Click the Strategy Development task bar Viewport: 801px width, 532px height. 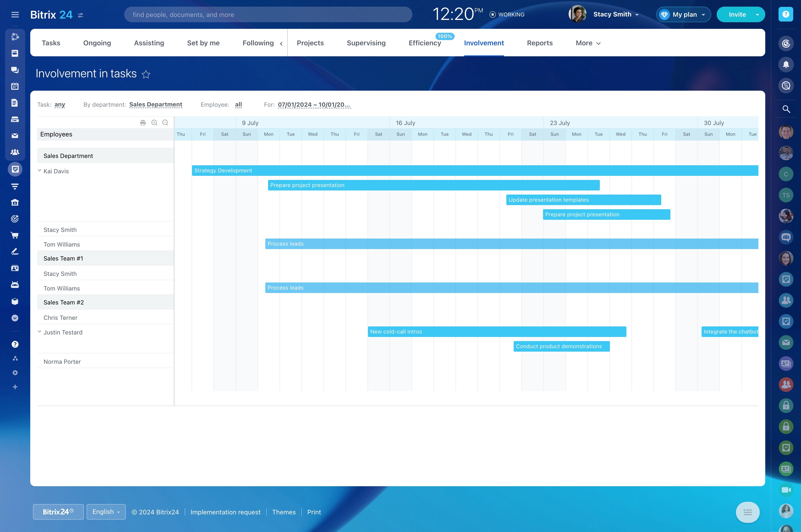(475, 171)
